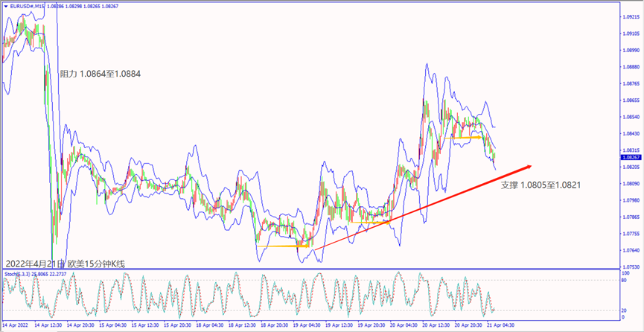Click the 14 Apr 2022 time axis label

tap(16, 326)
